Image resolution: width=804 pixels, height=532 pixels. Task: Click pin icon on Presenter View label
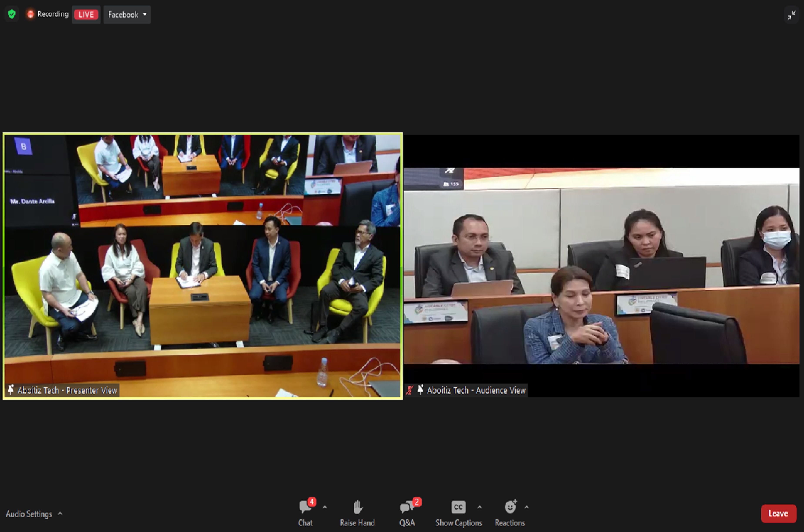(11, 390)
